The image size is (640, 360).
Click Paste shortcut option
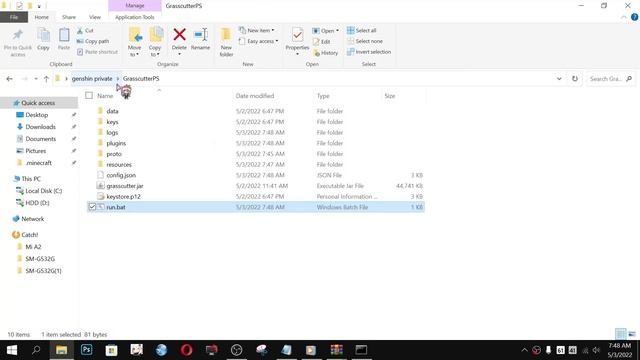(97, 52)
